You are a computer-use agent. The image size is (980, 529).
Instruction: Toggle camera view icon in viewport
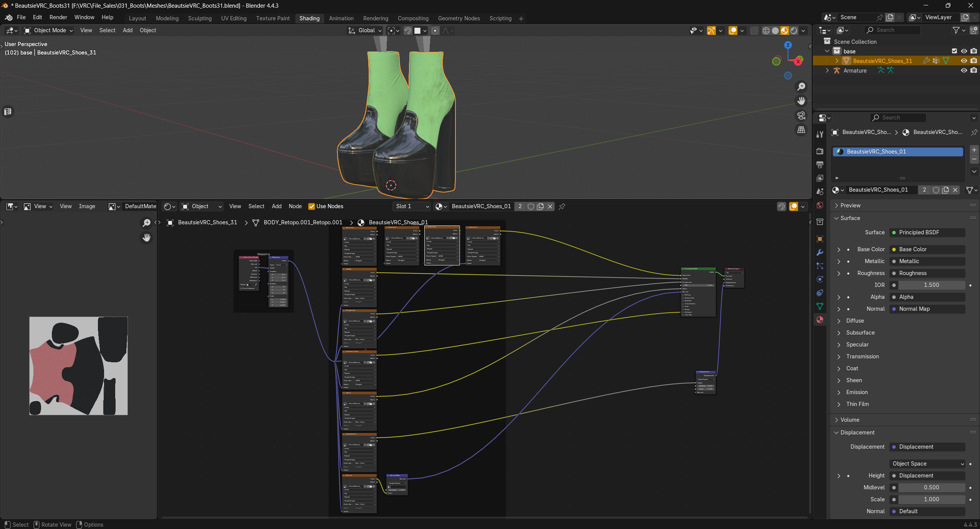(801, 115)
